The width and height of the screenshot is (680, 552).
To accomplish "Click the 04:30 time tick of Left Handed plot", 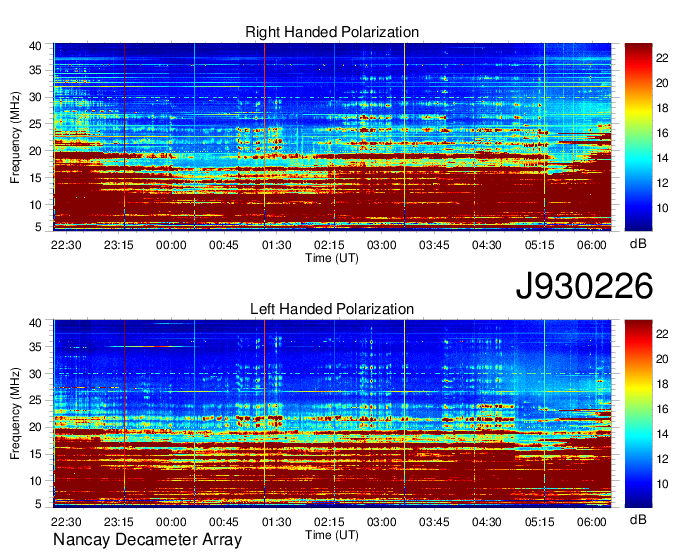I will point(487,522).
